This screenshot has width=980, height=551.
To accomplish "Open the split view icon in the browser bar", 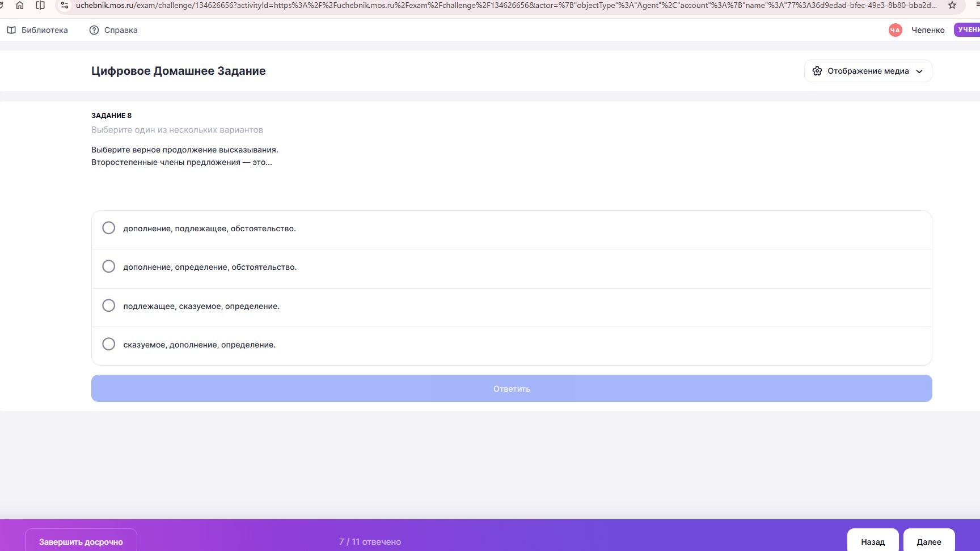I will pyautogui.click(x=40, y=5).
